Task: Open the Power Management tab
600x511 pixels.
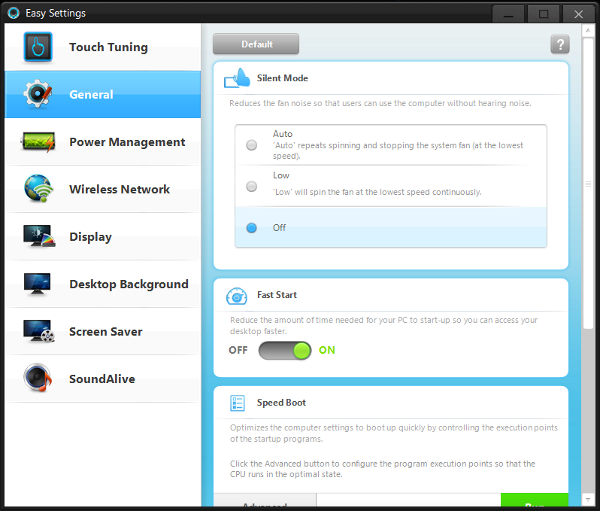Action: [x=126, y=142]
